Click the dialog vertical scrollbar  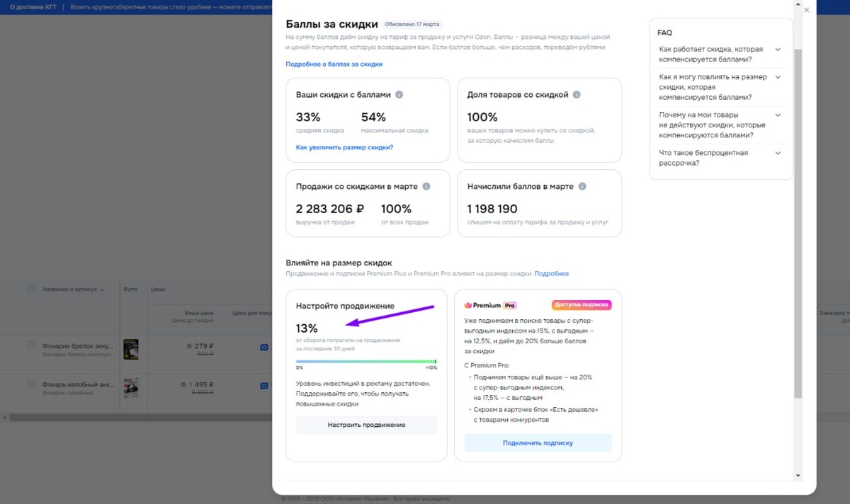point(798,223)
